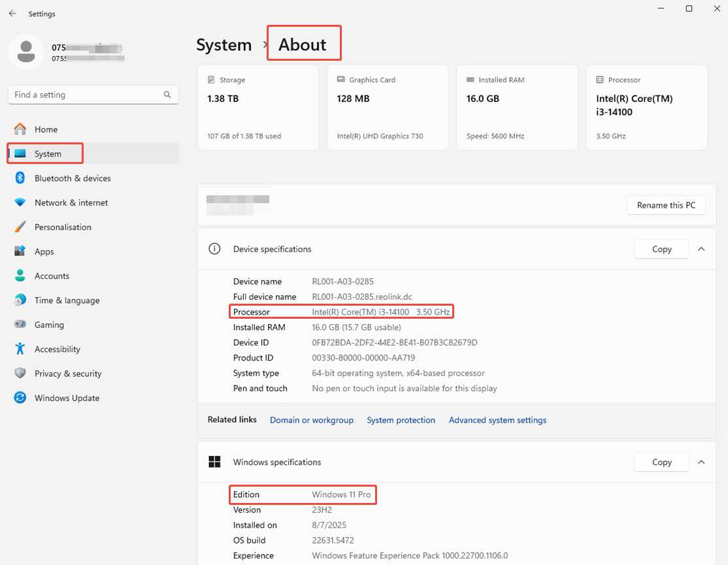The image size is (728, 565).
Task: Go to Gaming settings
Action: (93, 325)
